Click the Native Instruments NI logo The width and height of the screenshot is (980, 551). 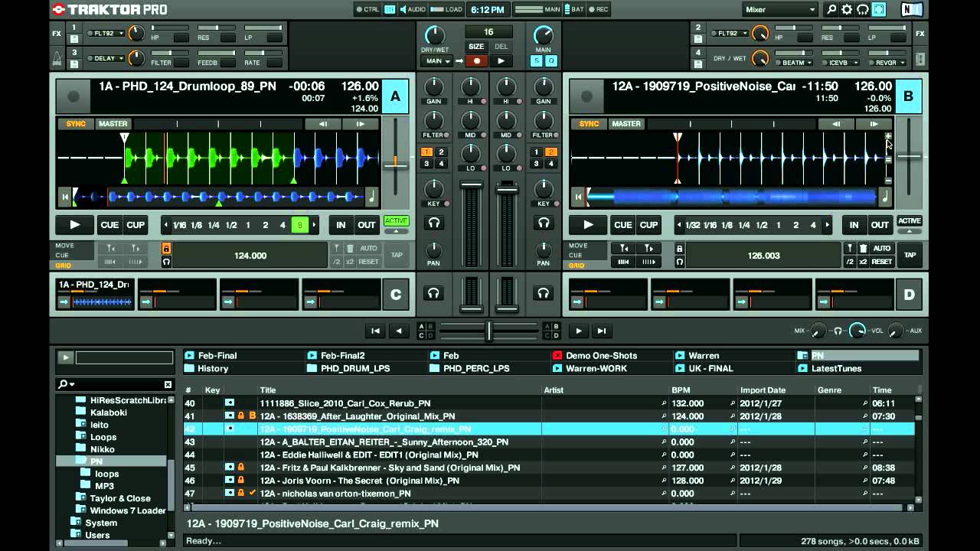[x=911, y=10]
